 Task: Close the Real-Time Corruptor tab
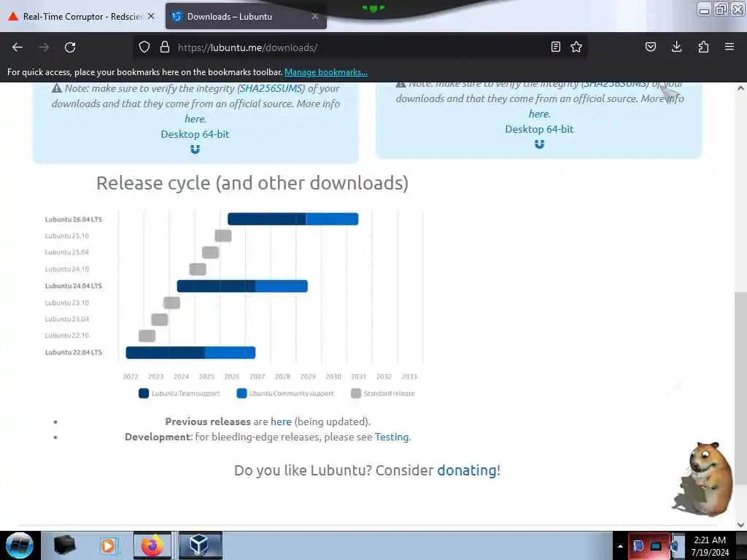click(151, 16)
